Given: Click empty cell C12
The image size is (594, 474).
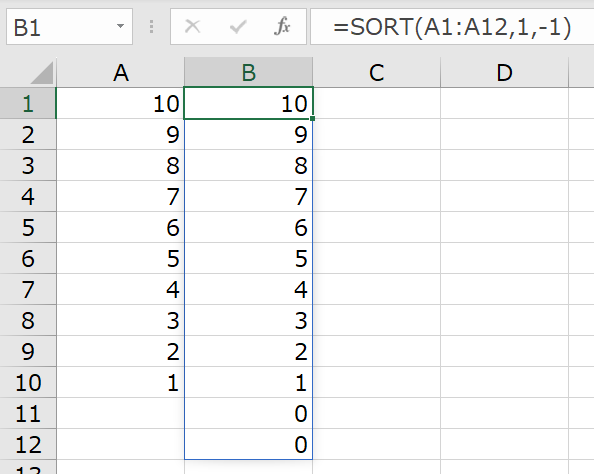Looking at the screenshot, I should coord(377,444).
